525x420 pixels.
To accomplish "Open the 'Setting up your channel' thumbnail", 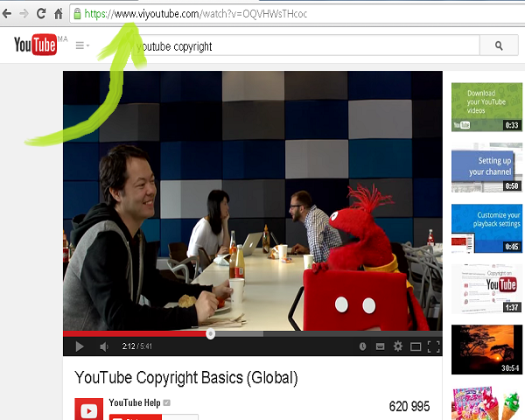I will [x=486, y=167].
